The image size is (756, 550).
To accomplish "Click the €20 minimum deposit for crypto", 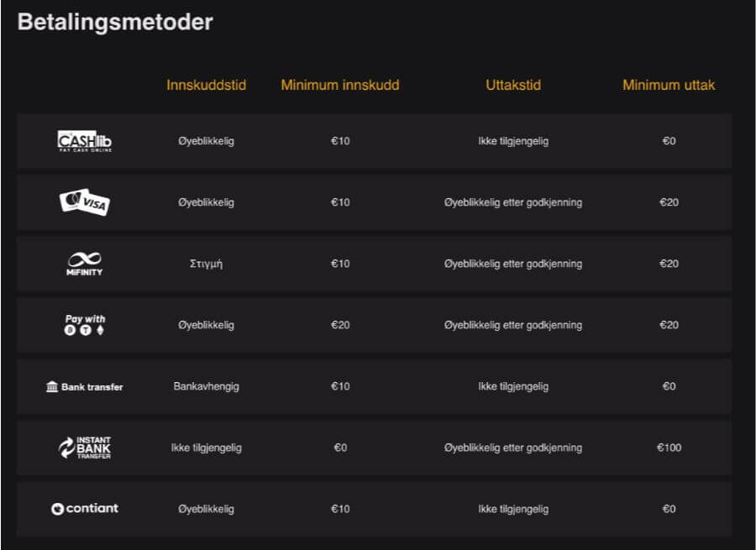I will pos(340,325).
